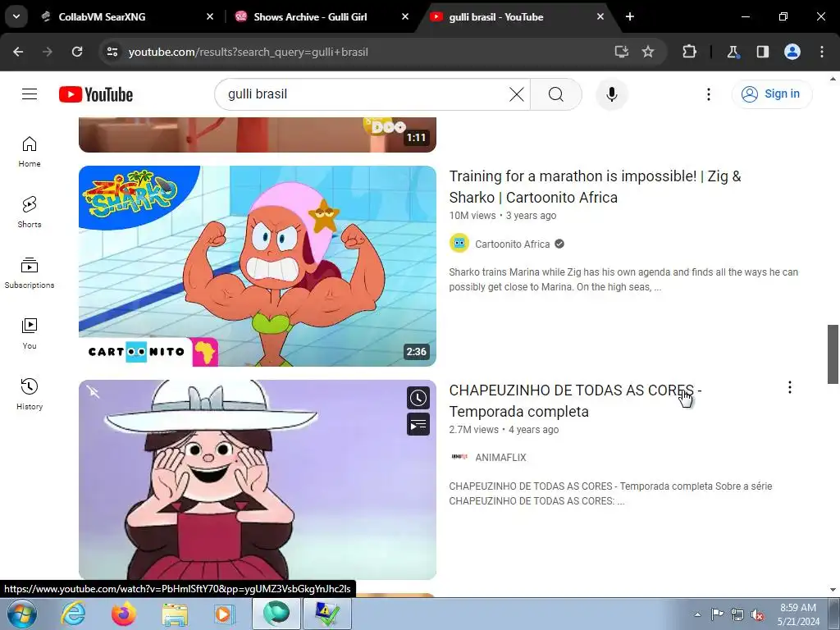Launch Firefox from the taskbar
Screen dimensions: 840x630
point(123,614)
